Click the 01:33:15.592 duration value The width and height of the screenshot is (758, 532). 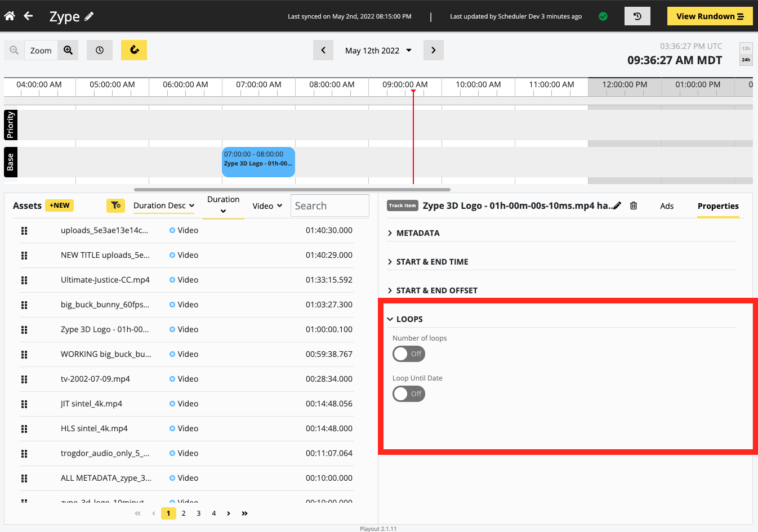(x=329, y=280)
